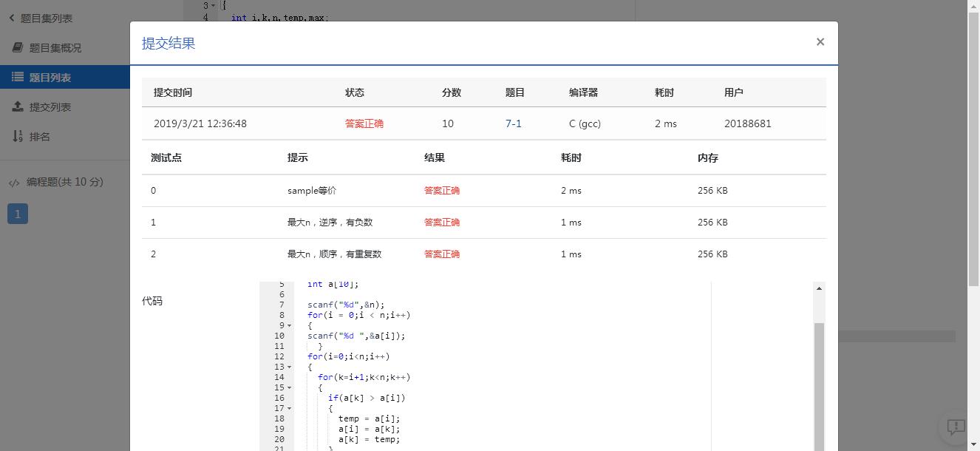The height and width of the screenshot is (451, 980).
Task: Collapse fold arrow at line 3 in background editor
Action: tap(214, 6)
